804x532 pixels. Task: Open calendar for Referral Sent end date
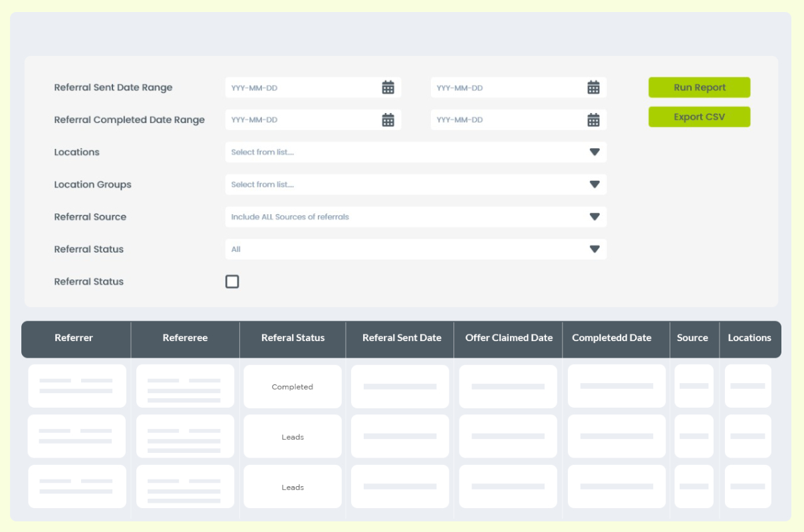click(x=594, y=87)
